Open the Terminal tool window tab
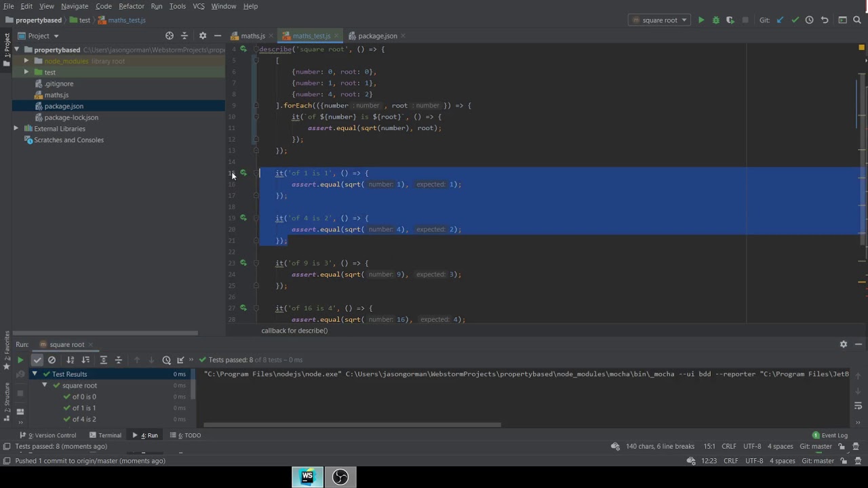The height and width of the screenshot is (488, 868). pos(105,435)
